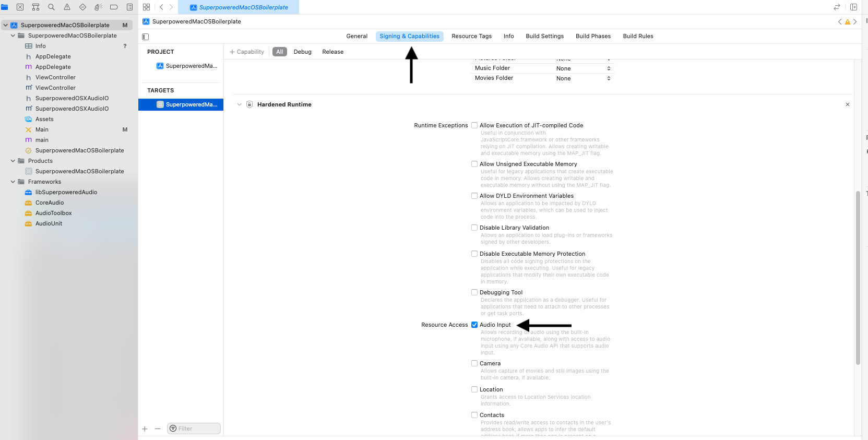Enable code review mode arrows icon

[x=837, y=7]
